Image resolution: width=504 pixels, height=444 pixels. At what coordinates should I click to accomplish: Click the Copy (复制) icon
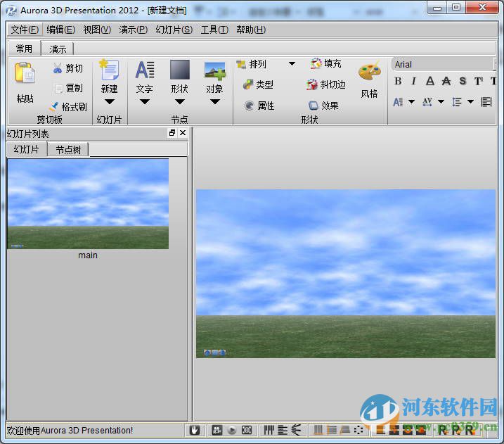pyautogui.click(x=58, y=89)
